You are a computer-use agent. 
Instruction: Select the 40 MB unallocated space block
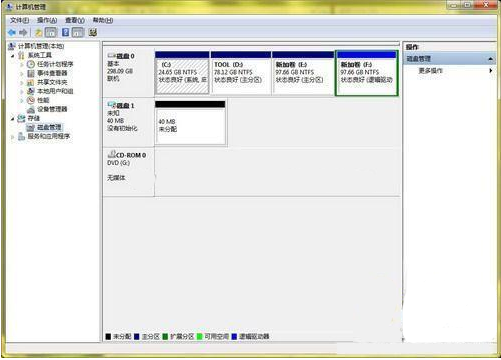(190, 123)
